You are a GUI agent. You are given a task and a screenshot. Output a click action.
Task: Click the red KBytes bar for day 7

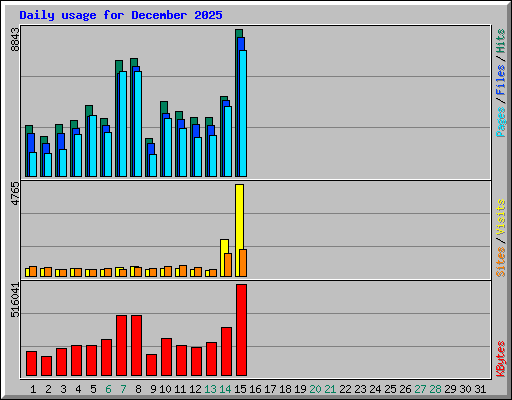[x=121, y=346]
